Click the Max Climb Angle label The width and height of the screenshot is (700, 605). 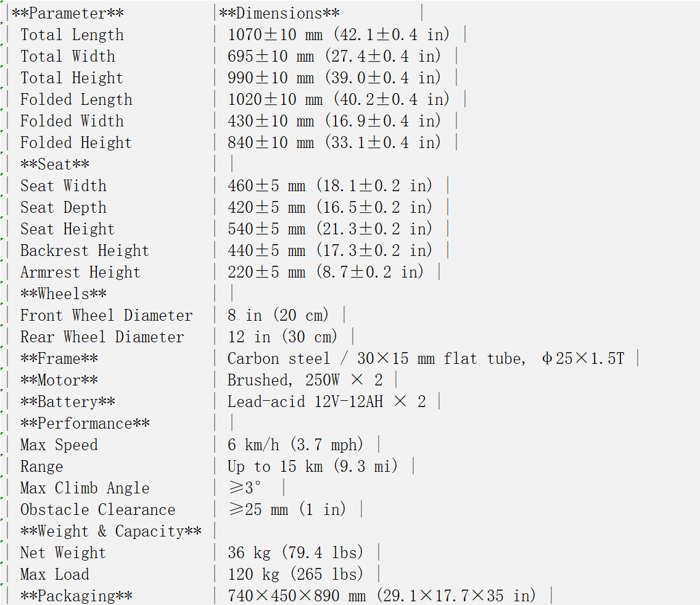[x=85, y=488]
